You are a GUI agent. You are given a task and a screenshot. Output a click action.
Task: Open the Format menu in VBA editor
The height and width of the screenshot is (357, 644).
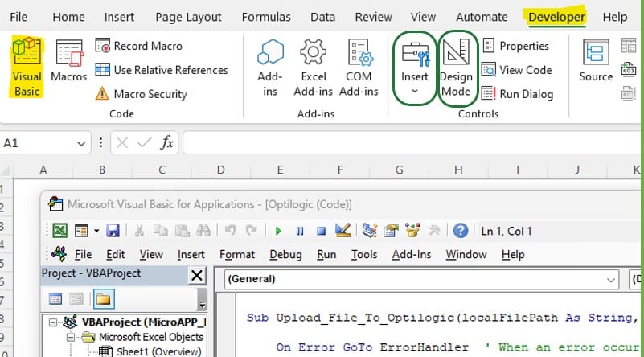(237, 255)
